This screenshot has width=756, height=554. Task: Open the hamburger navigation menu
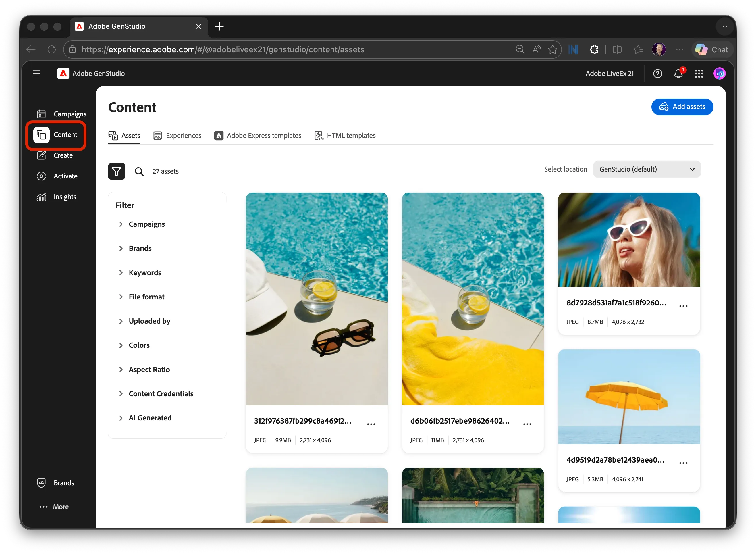(36, 74)
